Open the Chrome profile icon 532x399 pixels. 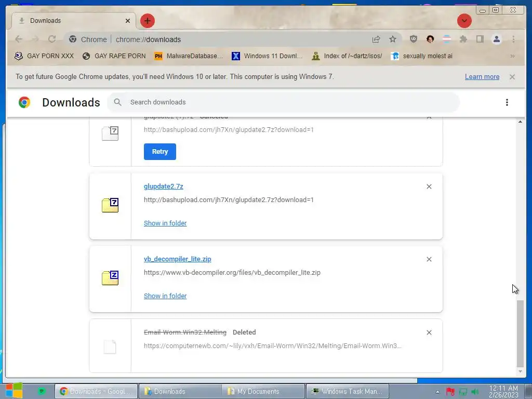point(496,39)
